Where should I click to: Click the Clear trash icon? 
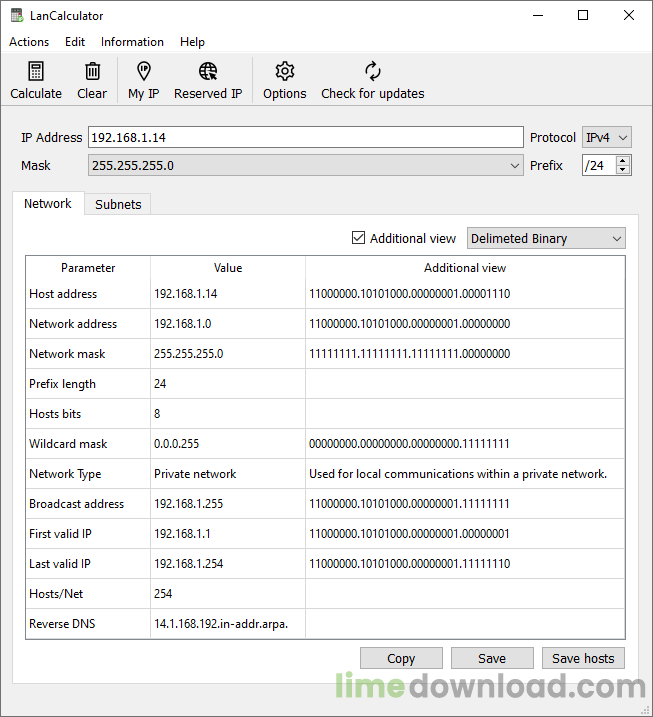click(92, 71)
